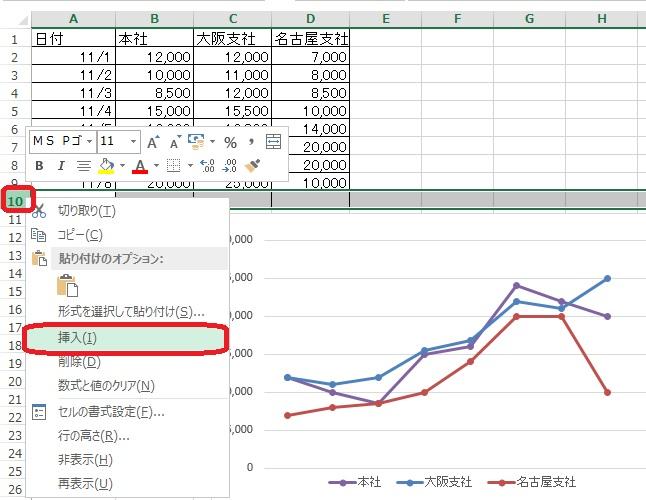
Task: Select column E header
Action: [x=386, y=19]
